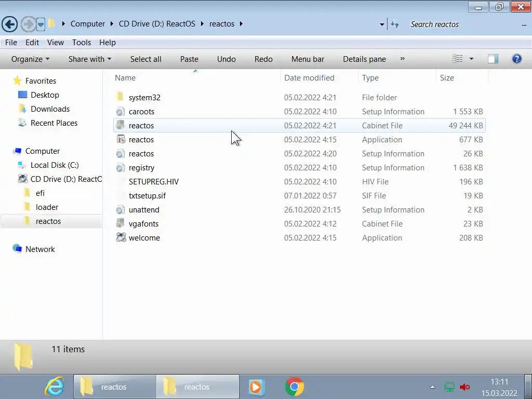Click the Change your view icon

tap(457, 59)
